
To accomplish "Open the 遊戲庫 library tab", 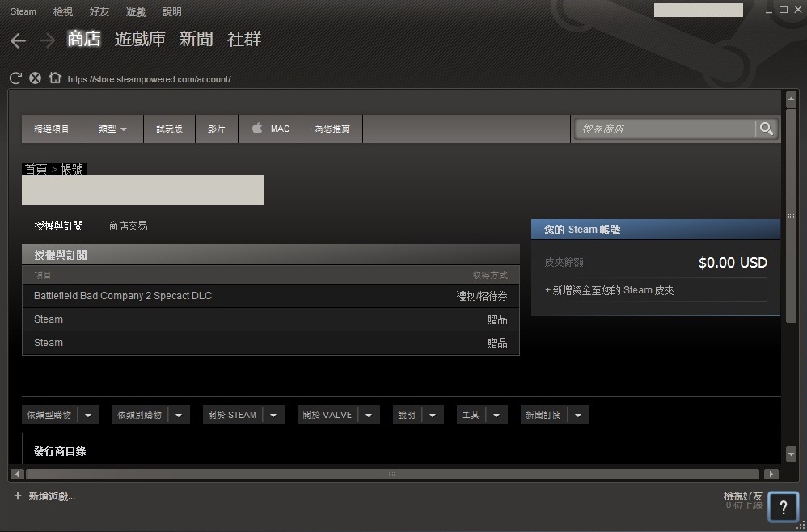I will (140, 40).
